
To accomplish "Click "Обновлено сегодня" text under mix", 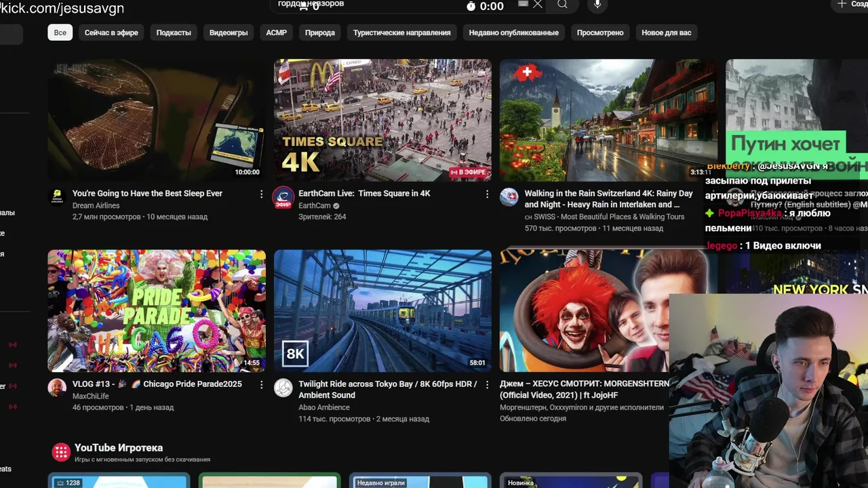I will point(533,418).
